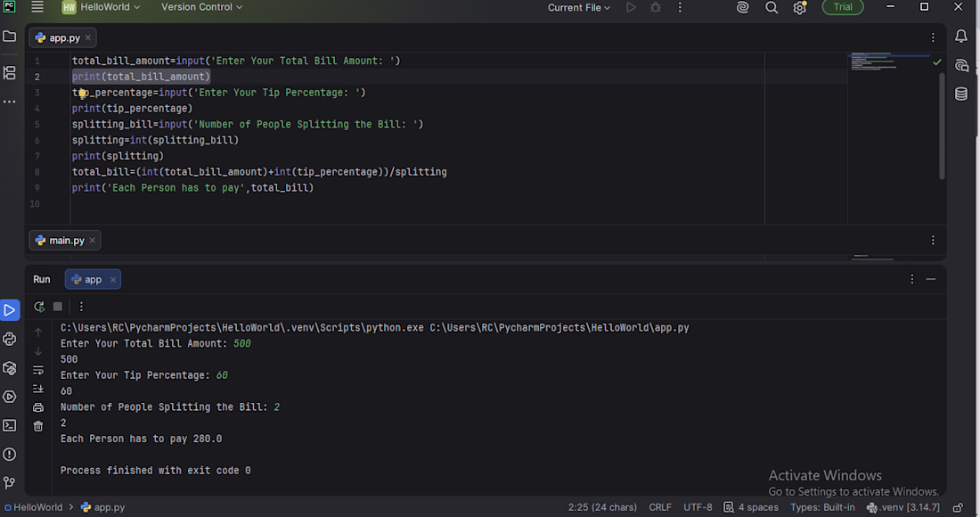Show more tool windows in left sidebar
980x517 pixels.
[x=10, y=102]
